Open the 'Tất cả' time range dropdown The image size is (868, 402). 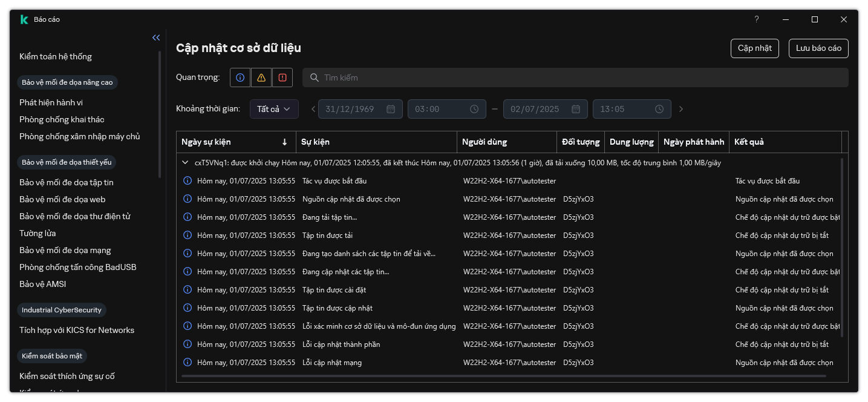point(274,109)
